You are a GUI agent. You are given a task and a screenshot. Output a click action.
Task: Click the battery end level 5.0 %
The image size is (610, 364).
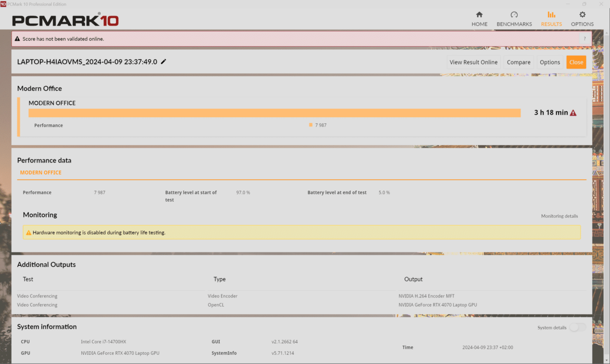[x=385, y=192]
